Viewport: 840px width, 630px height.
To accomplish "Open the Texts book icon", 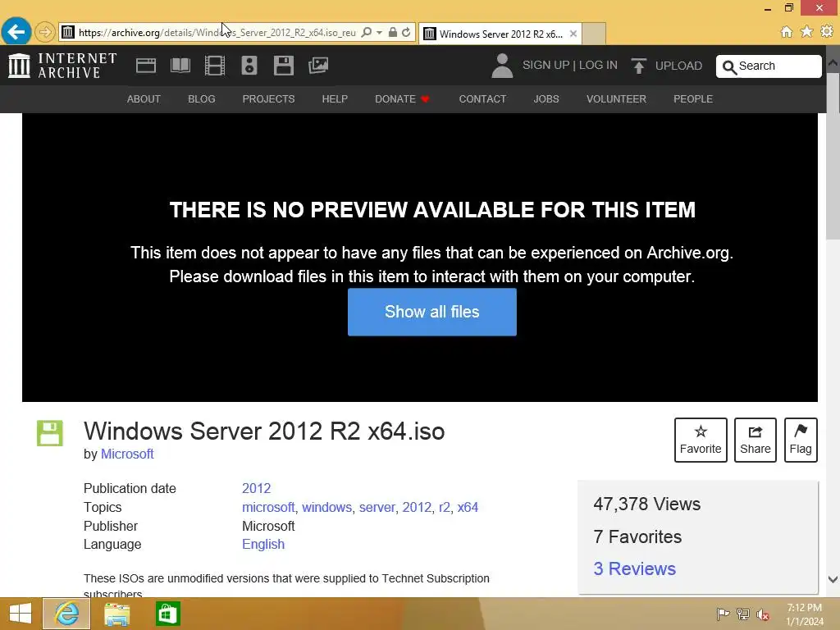I will click(x=180, y=66).
